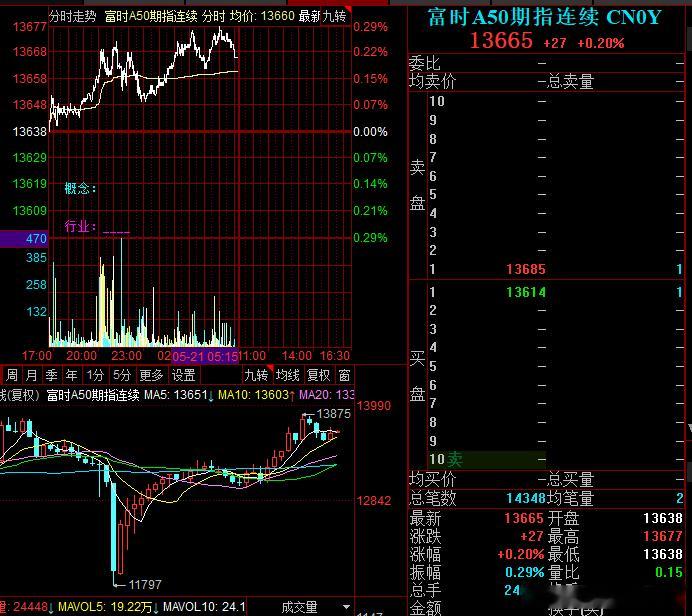Select the 成交量 volume indicator label
Screen dimensions: 692x616
tap(299, 607)
